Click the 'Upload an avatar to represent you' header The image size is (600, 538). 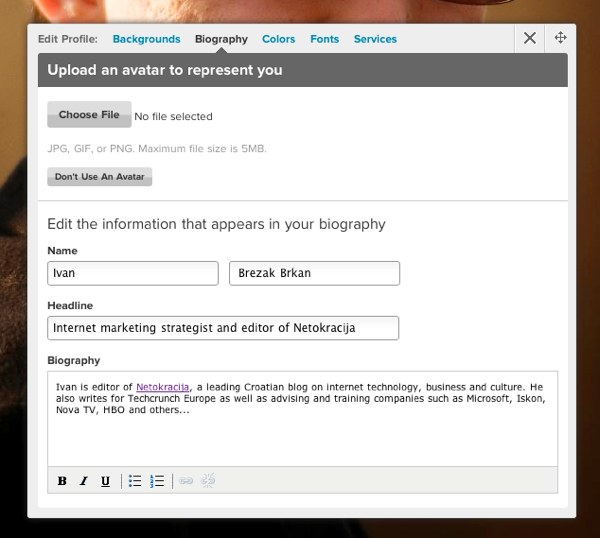[x=303, y=70]
